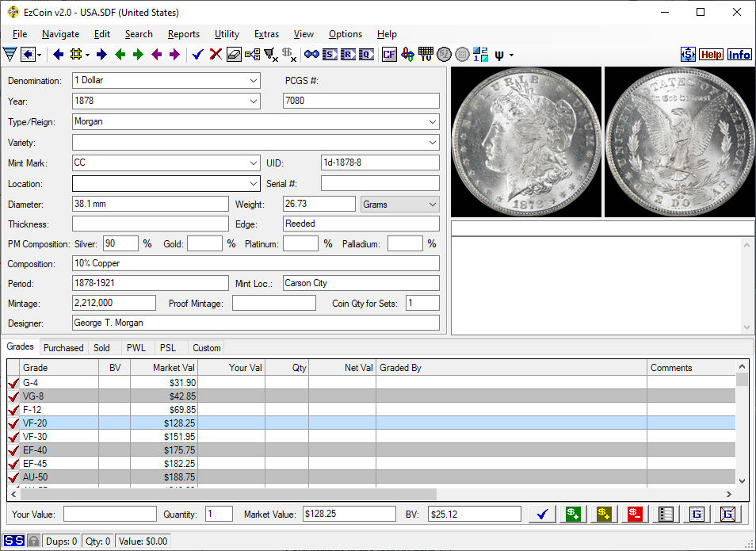This screenshot has width=756, height=551.
Task: Click the binoculars search icon
Action: [311, 55]
